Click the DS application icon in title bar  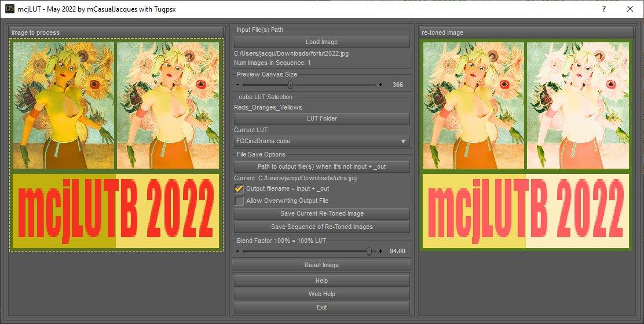pos(10,9)
